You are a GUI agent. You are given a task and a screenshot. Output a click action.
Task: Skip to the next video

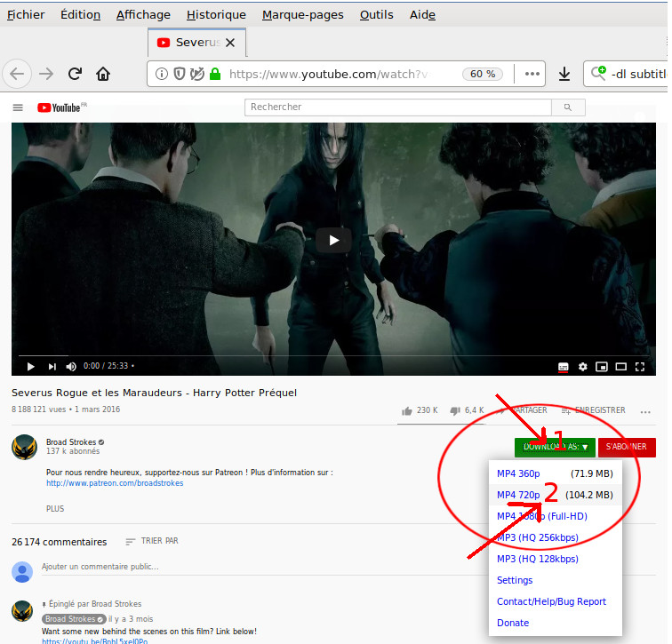tap(52, 367)
